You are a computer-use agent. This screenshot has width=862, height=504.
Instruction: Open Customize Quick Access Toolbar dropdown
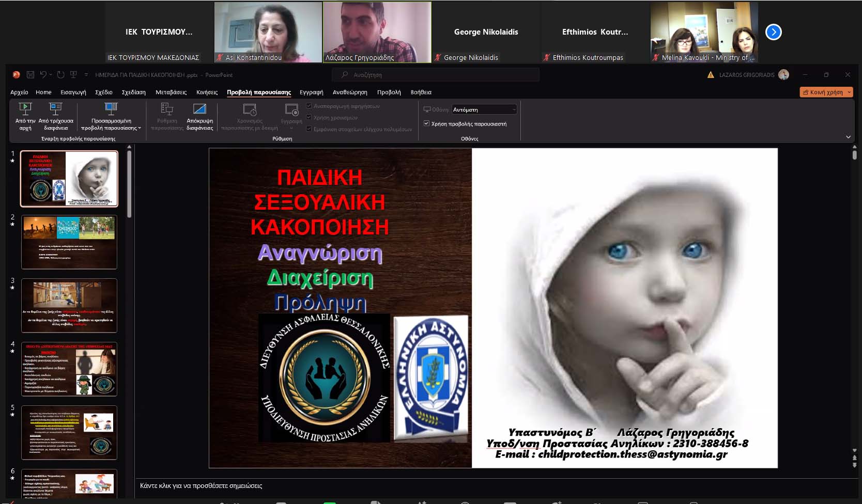(86, 75)
